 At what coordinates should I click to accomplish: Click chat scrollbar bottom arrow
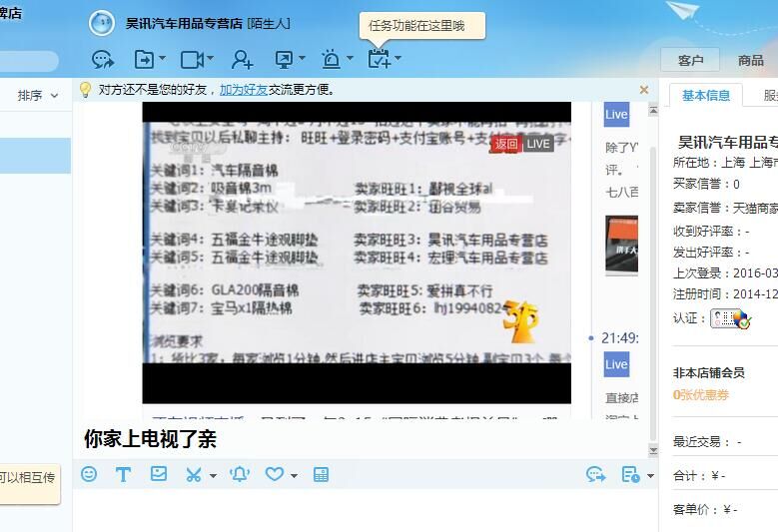click(653, 450)
